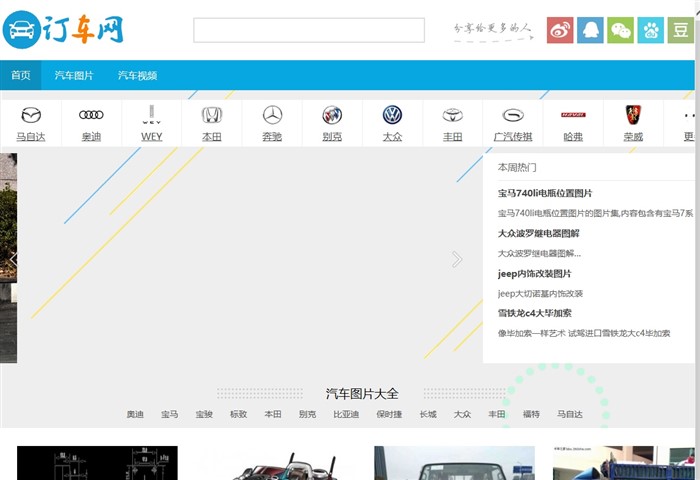Open the Haval brand logo
This screenshot has height=480, width=700.
[x=573, y=115]
